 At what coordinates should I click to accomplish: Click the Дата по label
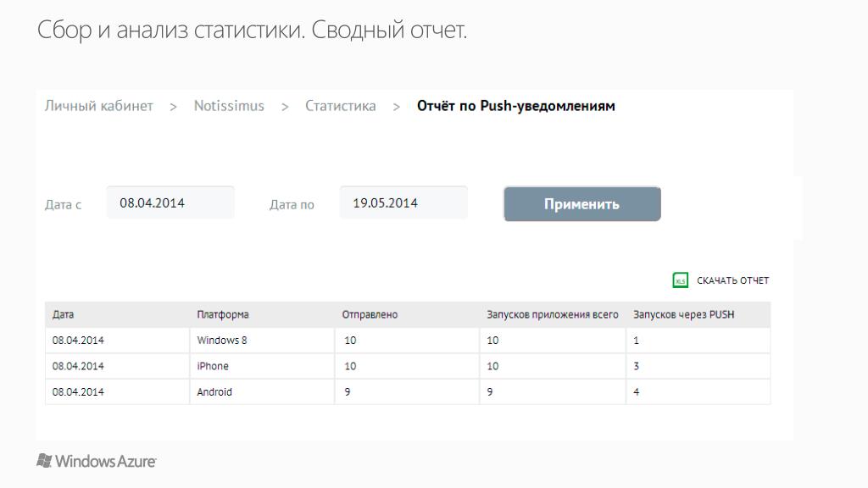pyautogui.click(x=292, y=205)
